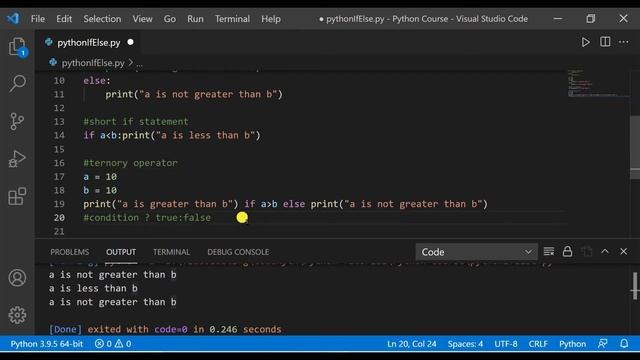
Task: Open the Go menu
Action: pyautogui.click(x=170, y=19)
